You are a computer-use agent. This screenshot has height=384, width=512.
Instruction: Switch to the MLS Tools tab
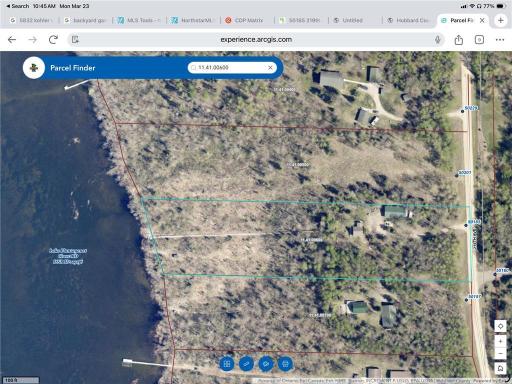[x=139, y=20]
